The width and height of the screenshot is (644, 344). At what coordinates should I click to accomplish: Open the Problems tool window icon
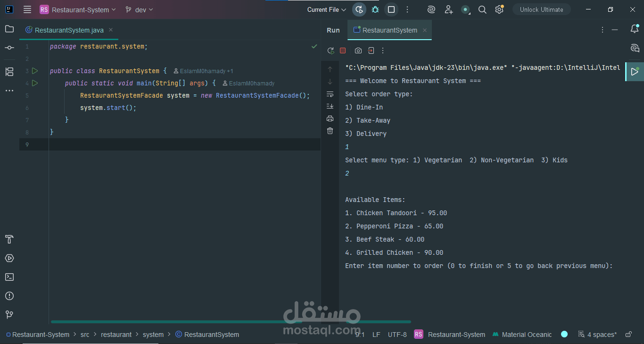click(9, 296)
